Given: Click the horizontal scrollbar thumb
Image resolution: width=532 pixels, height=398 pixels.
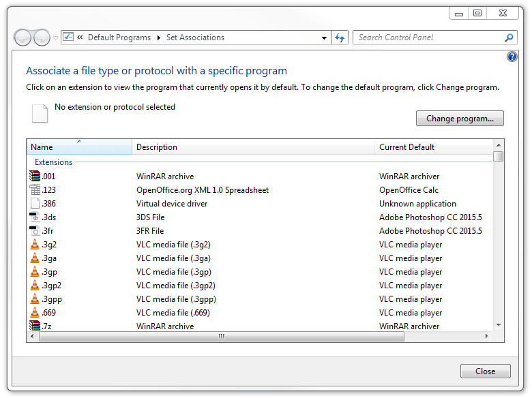Looking at the screenshot, I should 222,336.
